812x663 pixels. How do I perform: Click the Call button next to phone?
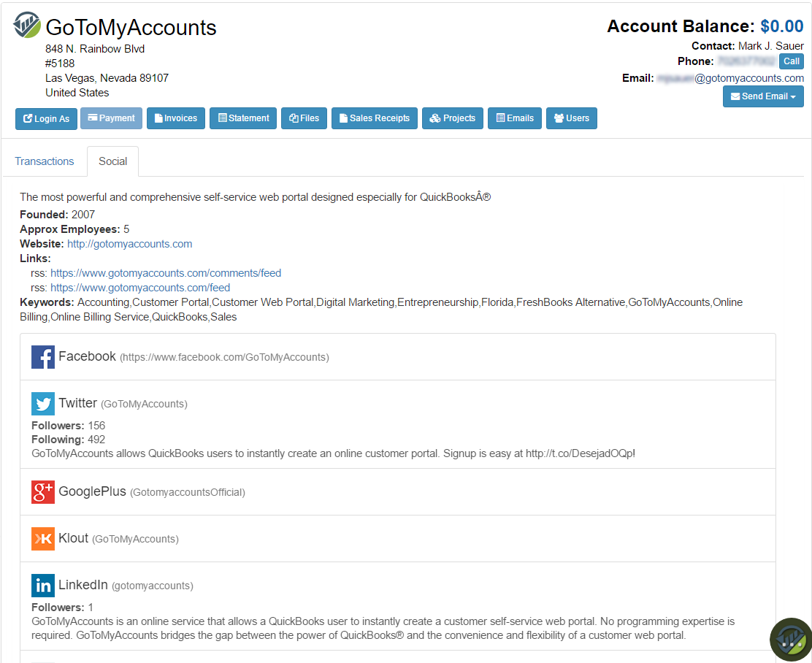792,61
